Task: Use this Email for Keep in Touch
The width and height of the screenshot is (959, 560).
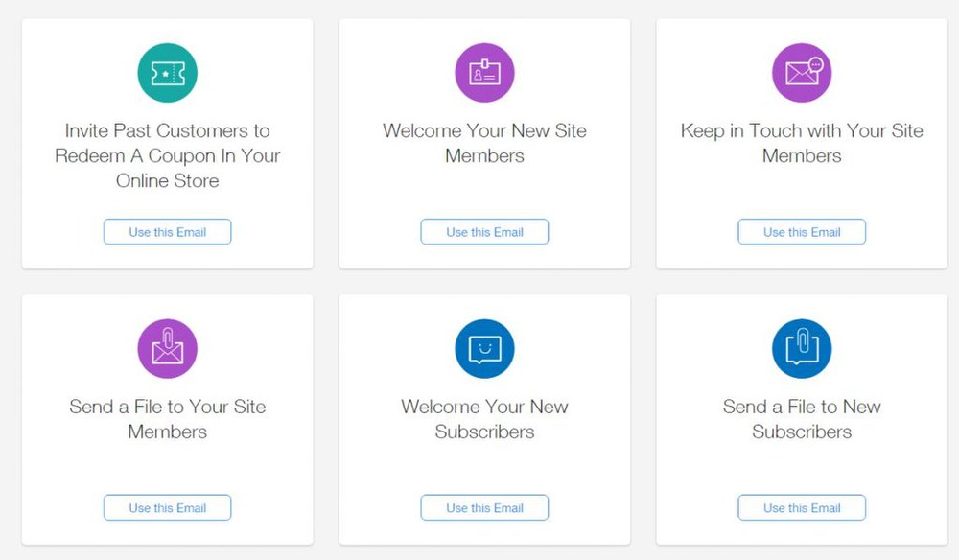Action: point(801,232)
